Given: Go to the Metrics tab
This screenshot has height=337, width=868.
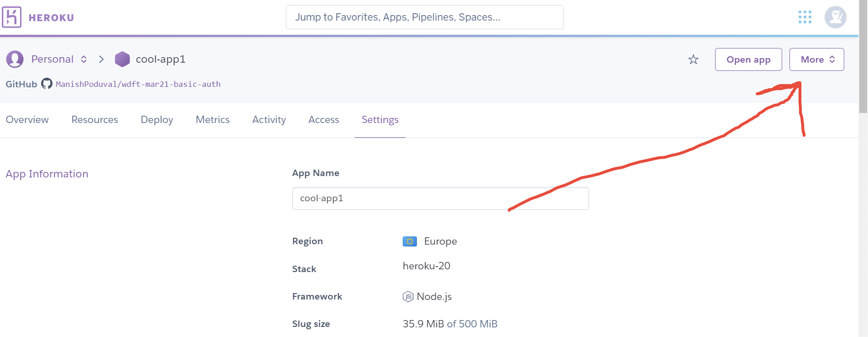Looking at the screenshot, I should click(213, 120).
